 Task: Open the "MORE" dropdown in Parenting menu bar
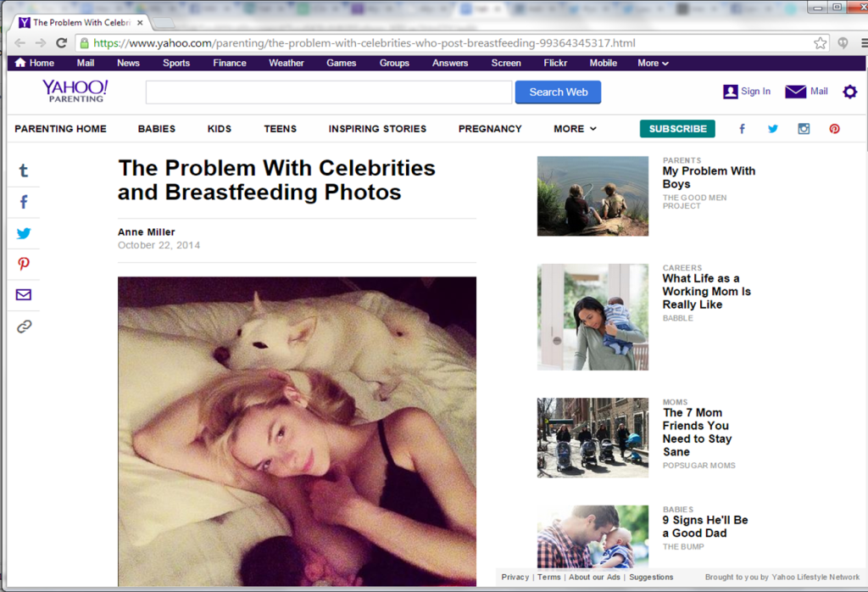575,128
